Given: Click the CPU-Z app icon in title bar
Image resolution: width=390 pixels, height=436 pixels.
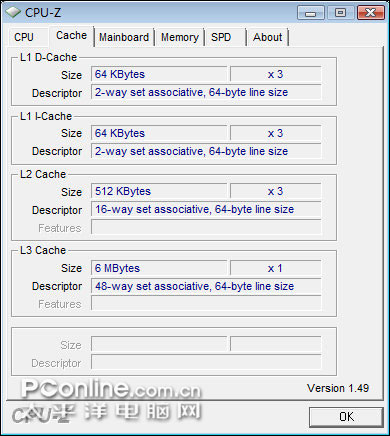Looking at the screenshot, I should coord(13,12).
